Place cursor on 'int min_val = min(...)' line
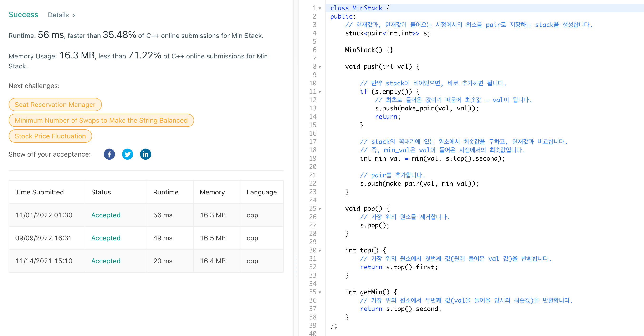644x336 pixels. tap(432, 158)
